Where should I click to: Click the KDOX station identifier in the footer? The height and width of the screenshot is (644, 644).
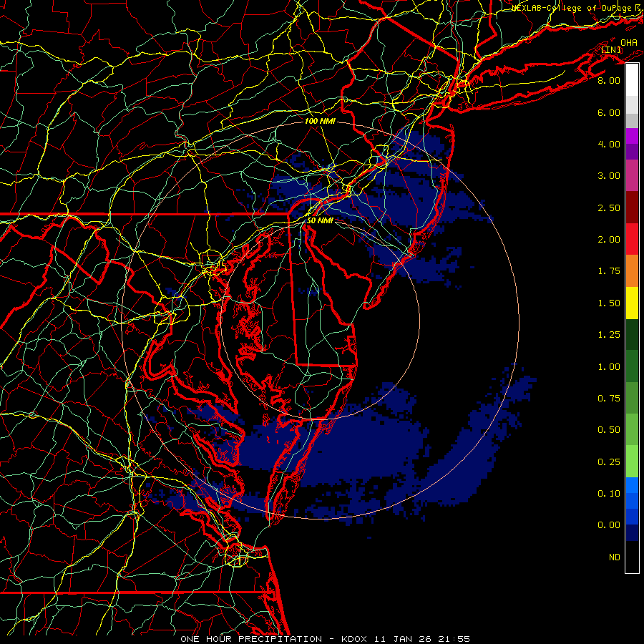pos(355,639)
